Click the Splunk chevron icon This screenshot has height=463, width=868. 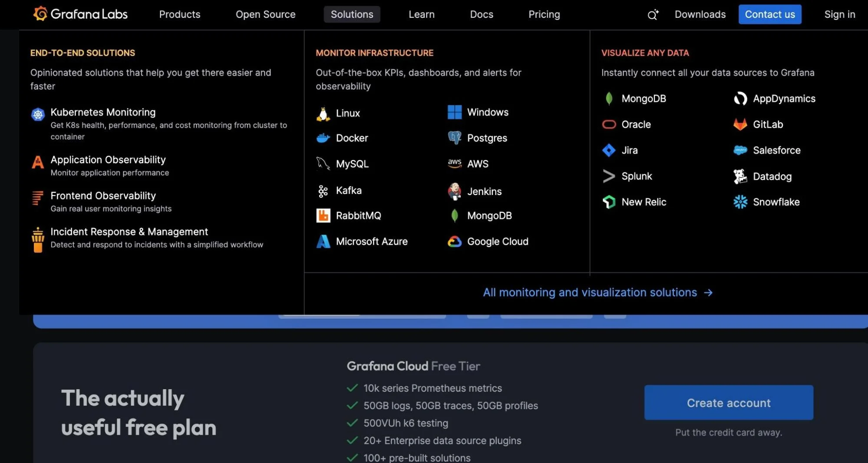(609, 176)
